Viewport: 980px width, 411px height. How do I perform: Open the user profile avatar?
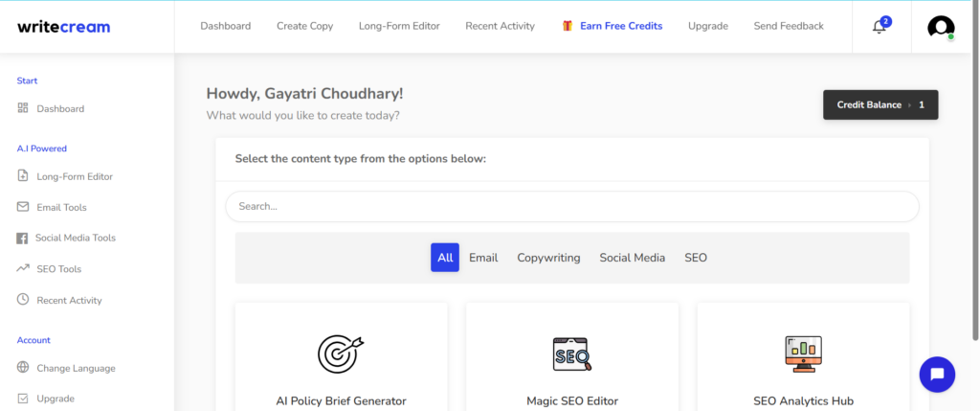pos(941,27)
